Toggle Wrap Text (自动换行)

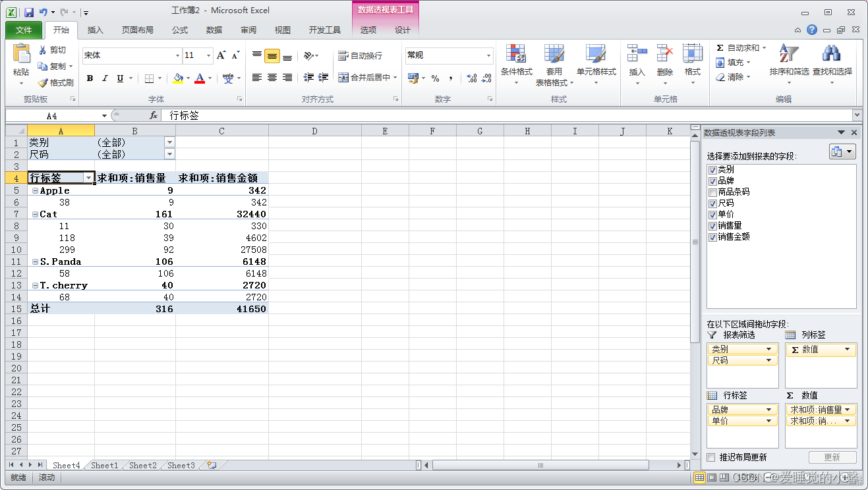point(360,55)
